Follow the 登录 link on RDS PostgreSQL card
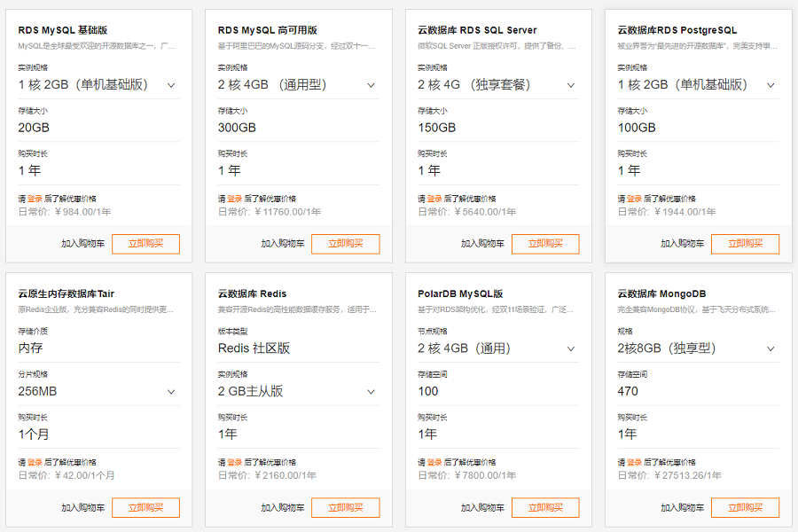 (x=634, y=199)
